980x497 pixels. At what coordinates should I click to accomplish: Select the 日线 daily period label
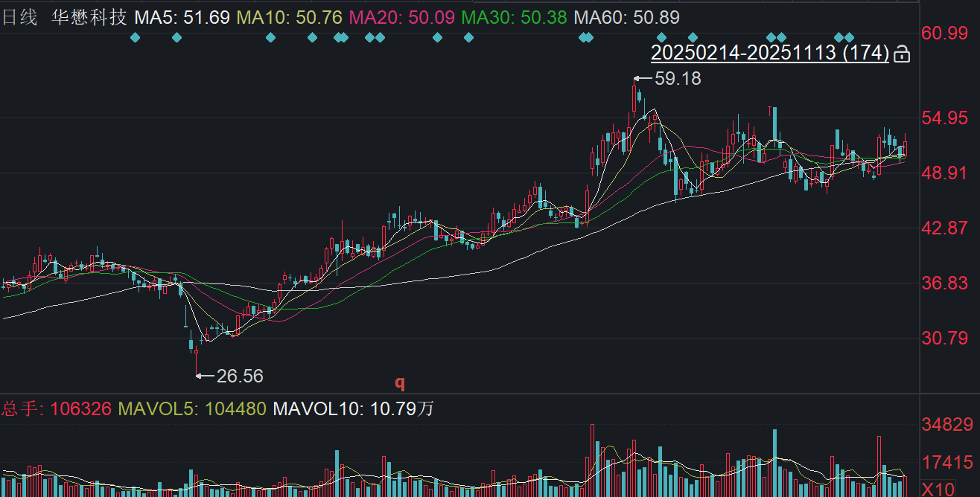coord(20,18)
